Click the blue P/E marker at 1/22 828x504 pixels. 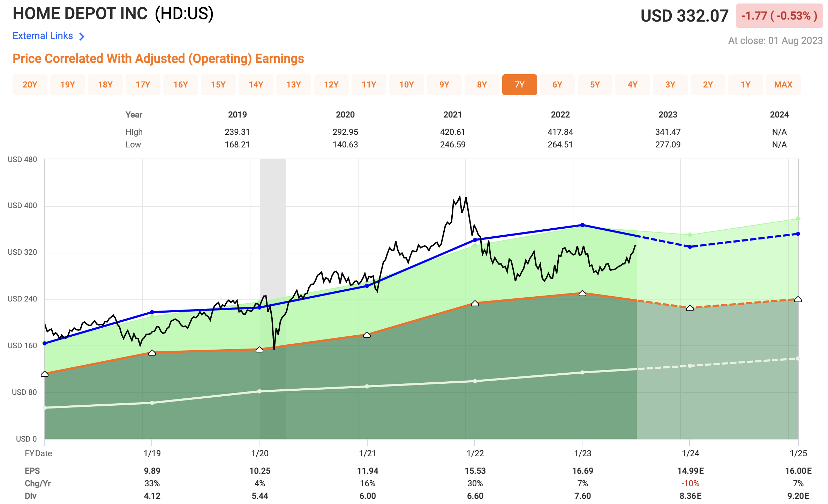[475, 240]
